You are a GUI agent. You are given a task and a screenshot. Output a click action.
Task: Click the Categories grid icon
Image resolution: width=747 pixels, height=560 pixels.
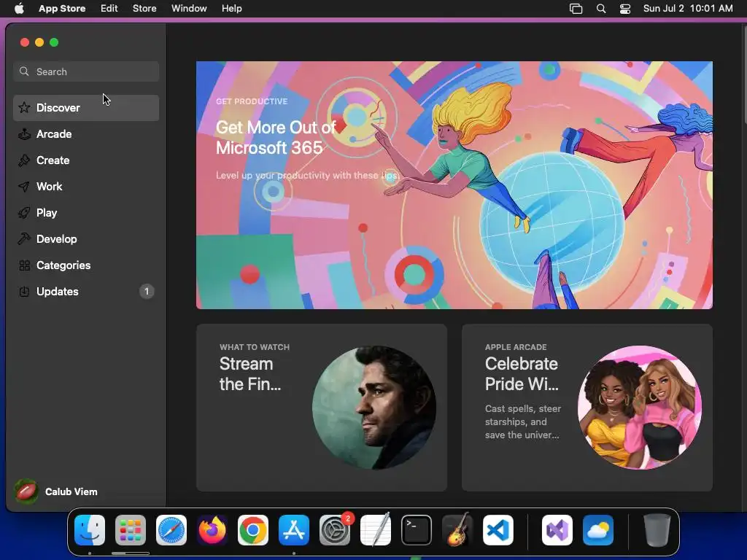(24, 265)
